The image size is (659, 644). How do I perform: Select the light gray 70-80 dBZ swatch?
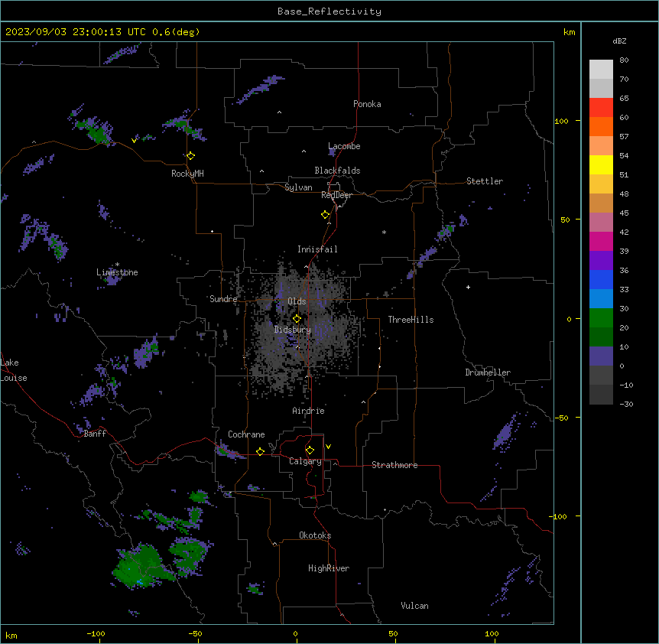[x=601, y=69]
